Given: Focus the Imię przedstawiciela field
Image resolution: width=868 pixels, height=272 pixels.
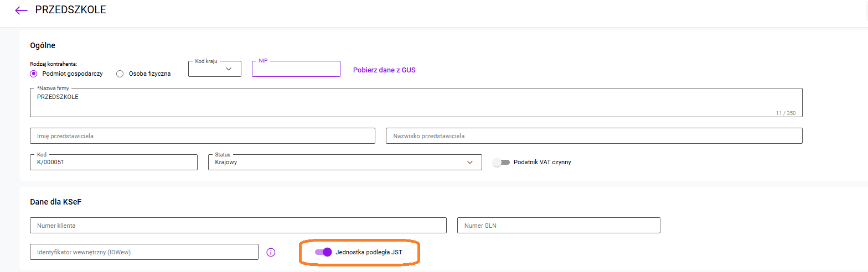Looking at the screenshot, I should tap(202, 136).
